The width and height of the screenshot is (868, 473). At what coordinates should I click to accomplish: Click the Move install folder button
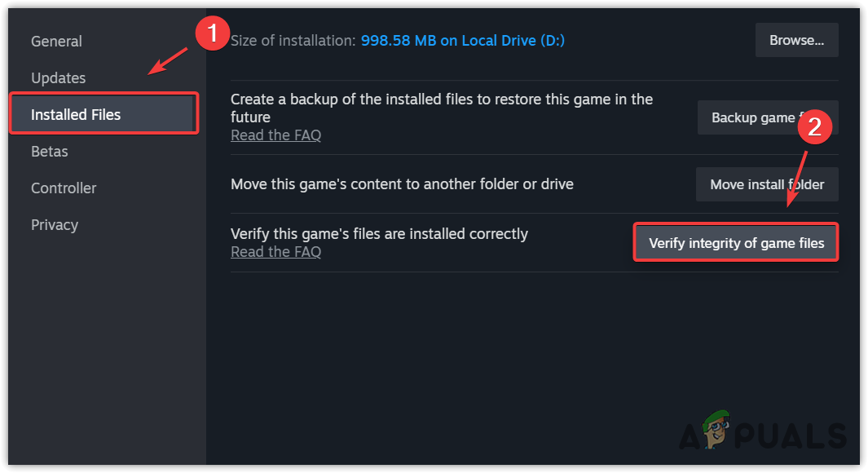[x=766, y=184]
